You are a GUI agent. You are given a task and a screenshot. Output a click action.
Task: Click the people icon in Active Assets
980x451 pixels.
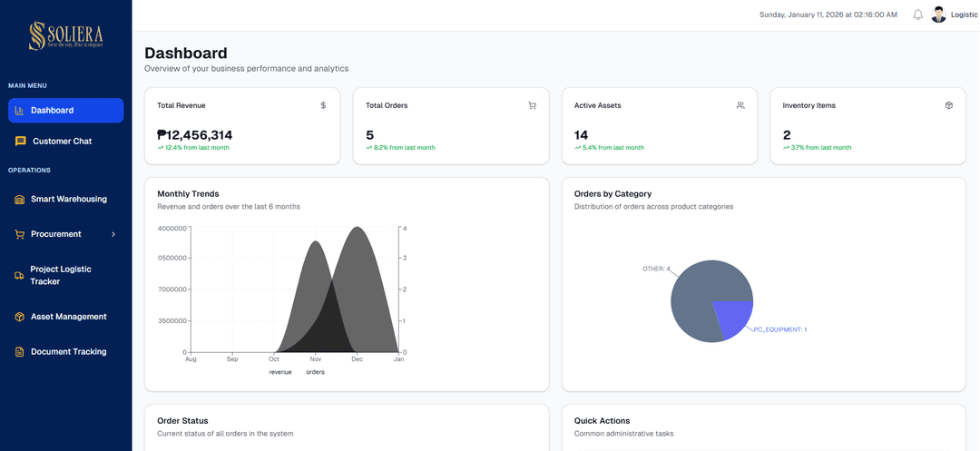pyautogui.click(x=740, y=105)
